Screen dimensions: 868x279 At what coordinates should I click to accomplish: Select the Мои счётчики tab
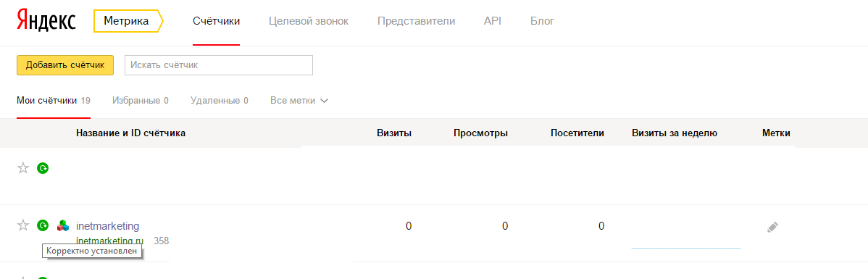54,101
